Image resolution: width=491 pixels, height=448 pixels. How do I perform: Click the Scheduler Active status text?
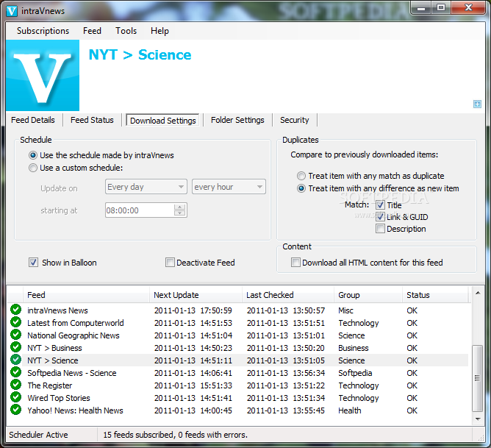38,435
